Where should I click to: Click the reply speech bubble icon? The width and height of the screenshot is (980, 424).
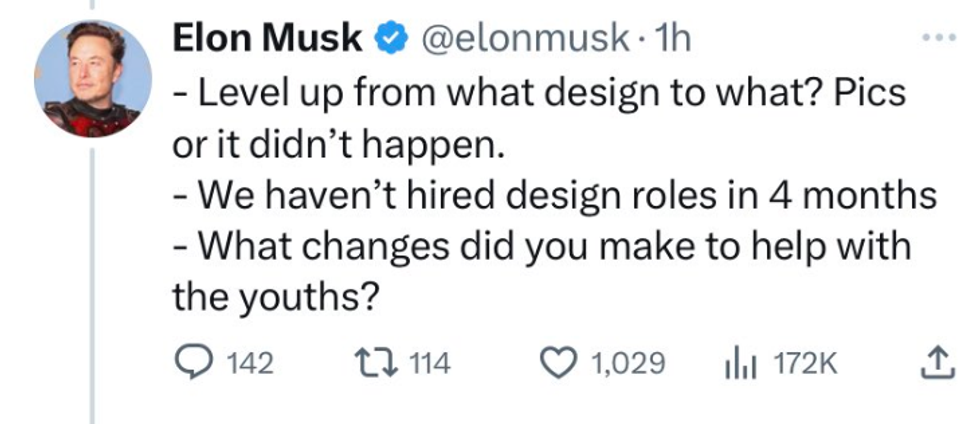tap(189, 362)
